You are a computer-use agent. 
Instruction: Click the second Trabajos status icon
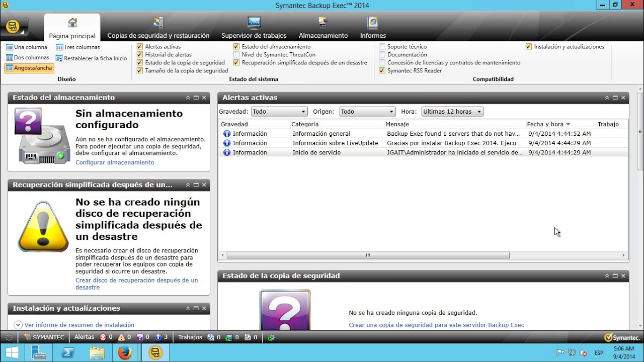click(229, 337)
